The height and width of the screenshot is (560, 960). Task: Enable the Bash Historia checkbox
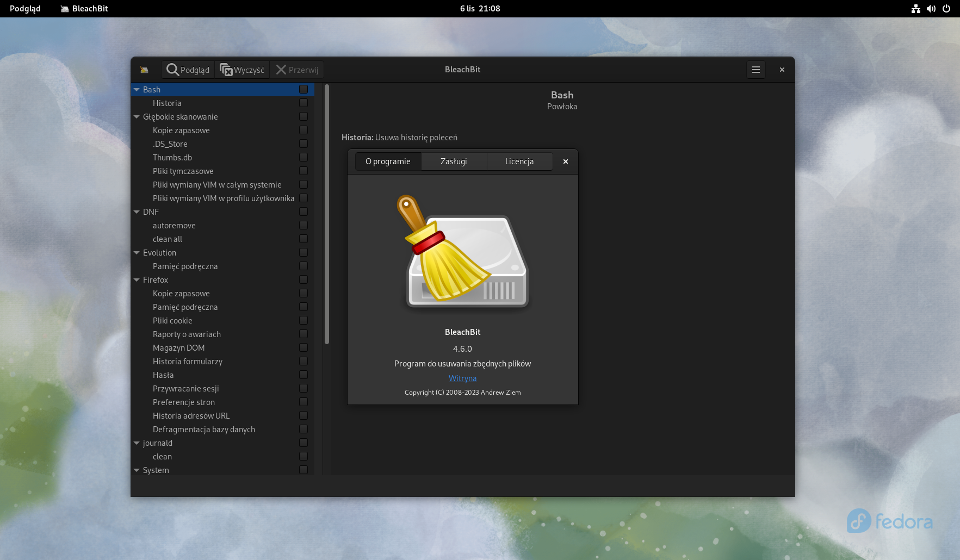304,103
